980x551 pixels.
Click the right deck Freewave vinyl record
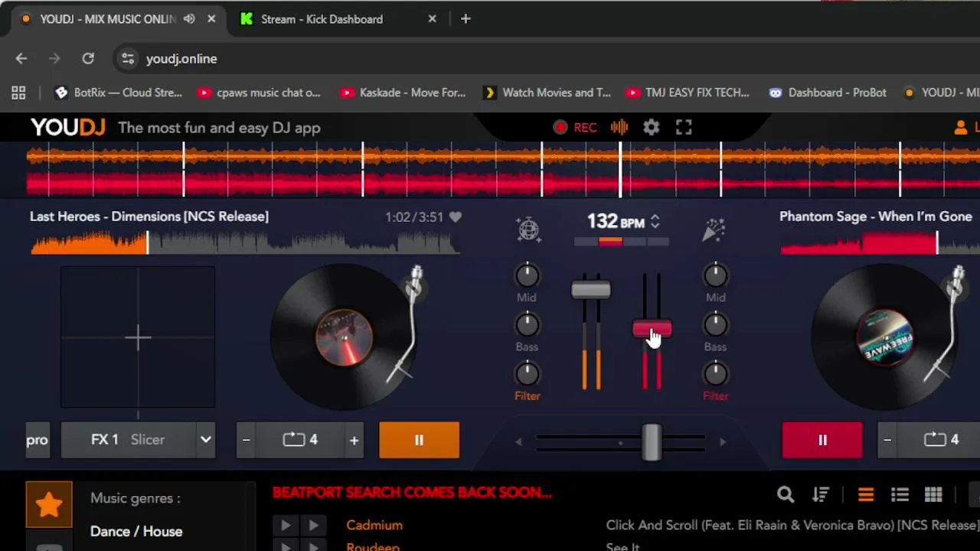coord(884,337)
